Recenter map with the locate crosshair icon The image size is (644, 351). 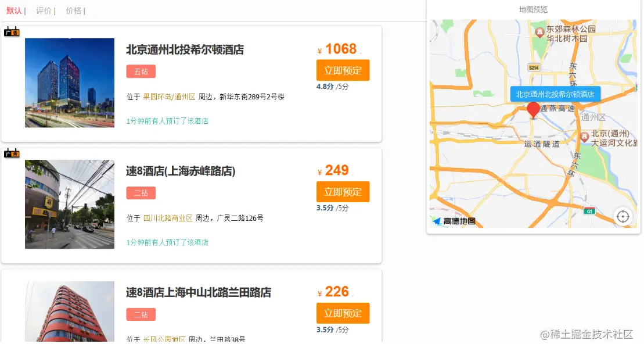[x=623, y=216]
